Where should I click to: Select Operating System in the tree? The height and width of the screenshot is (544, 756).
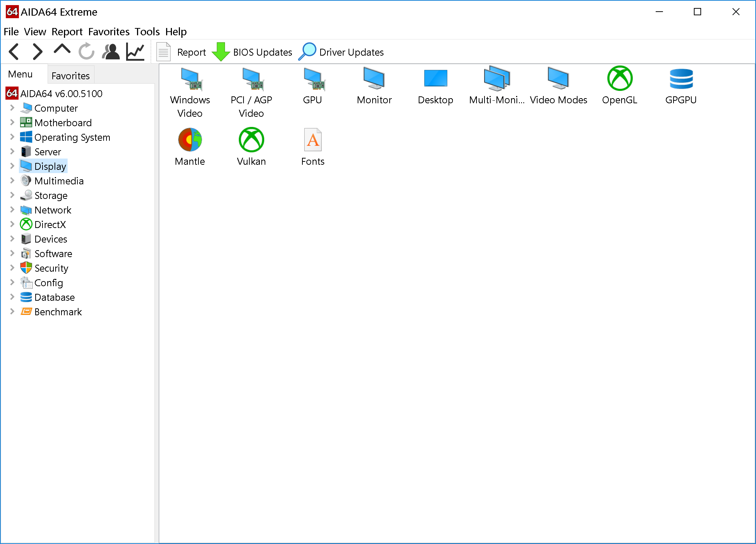point(65,137)
